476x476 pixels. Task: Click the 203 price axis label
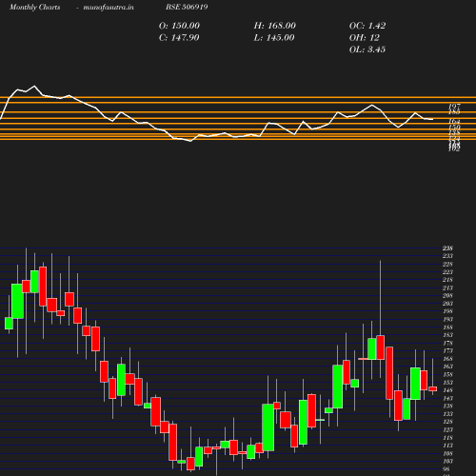pyautogui.click(x=447, y=304)
